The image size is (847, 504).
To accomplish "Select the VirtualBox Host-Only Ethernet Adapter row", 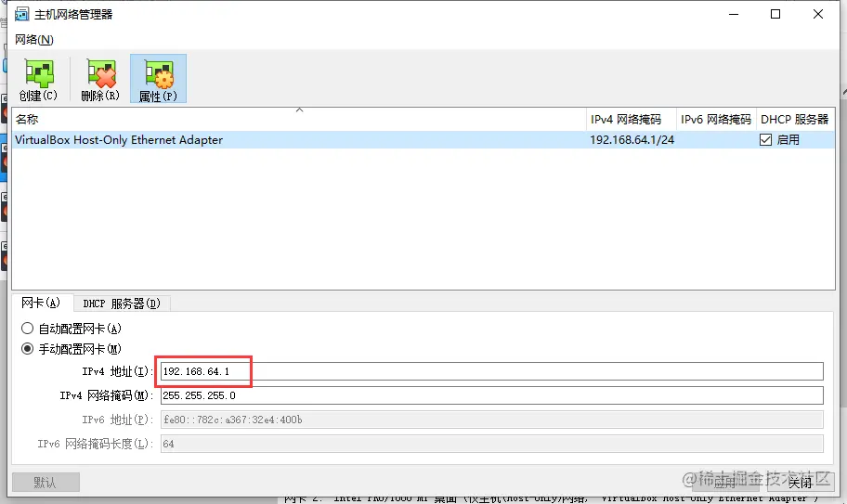I will pos(423,140).
